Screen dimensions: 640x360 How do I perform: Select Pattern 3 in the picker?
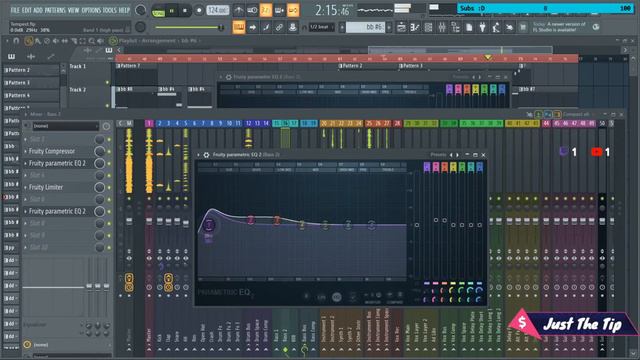31,83
